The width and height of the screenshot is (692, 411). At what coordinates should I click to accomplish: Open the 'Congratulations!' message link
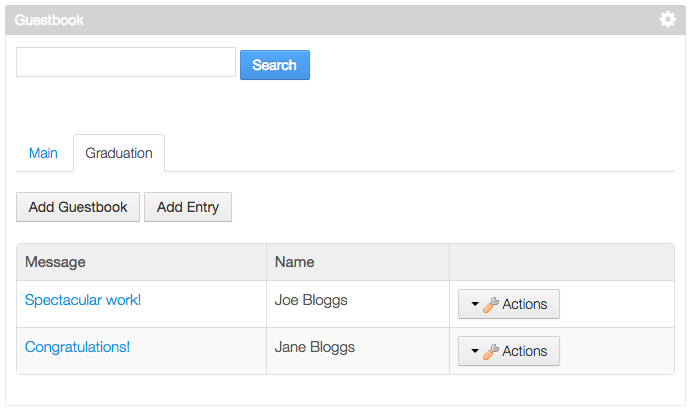(77, 347)
